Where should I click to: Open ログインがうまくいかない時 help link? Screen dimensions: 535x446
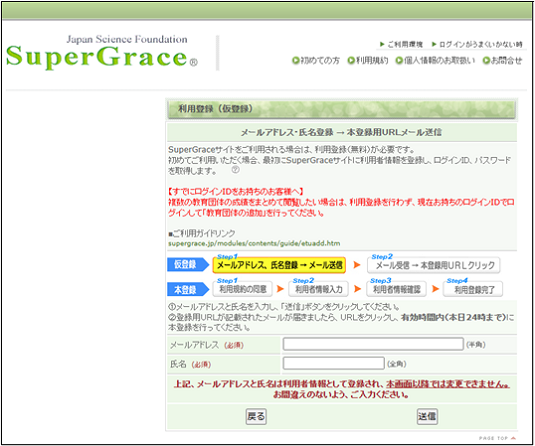(x=481, y=44)
